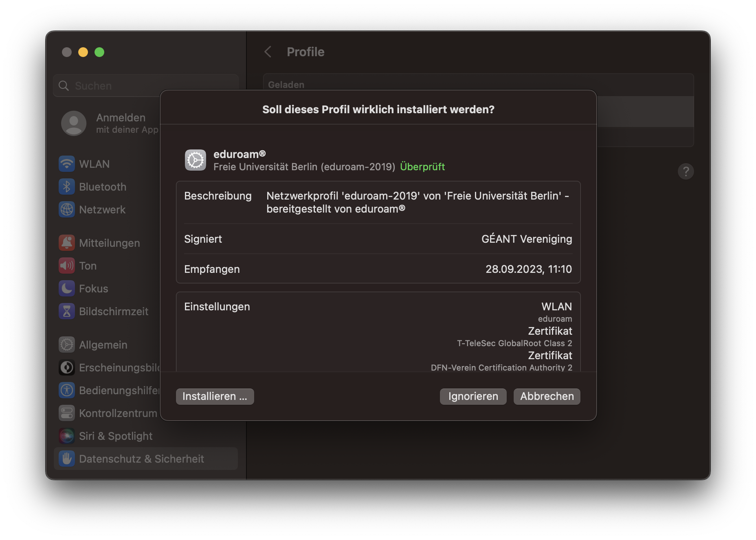The width and height of the screenshot is (756, 540).
Task: Open Fokus moon icon
Action: pos(67,289)
